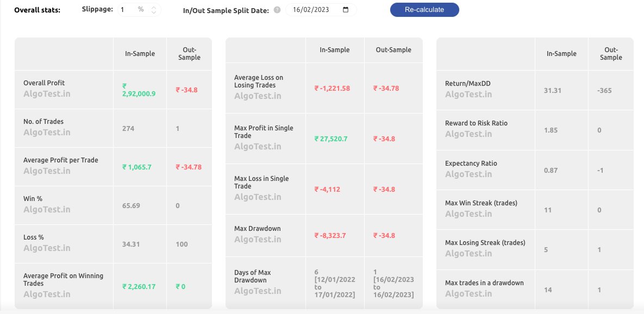The height and width of the screenshot is (314, 644).
Task: Select Expectancy Ratio in-sample value 0.87
Action: [551, 171]
